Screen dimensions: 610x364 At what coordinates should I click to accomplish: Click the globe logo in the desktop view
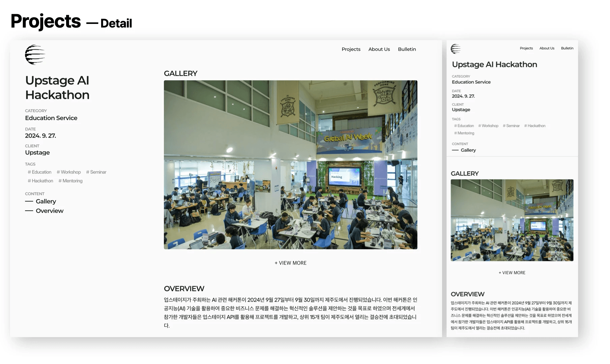click(35, 55)
